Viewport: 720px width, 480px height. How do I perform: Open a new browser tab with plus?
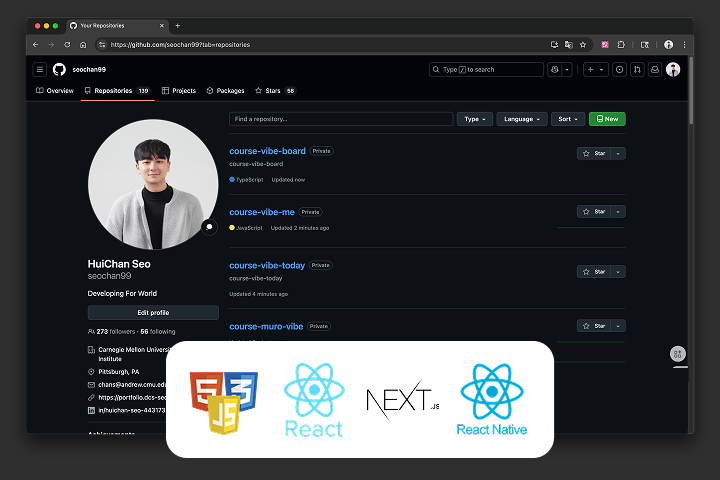[x=178, y=26]
